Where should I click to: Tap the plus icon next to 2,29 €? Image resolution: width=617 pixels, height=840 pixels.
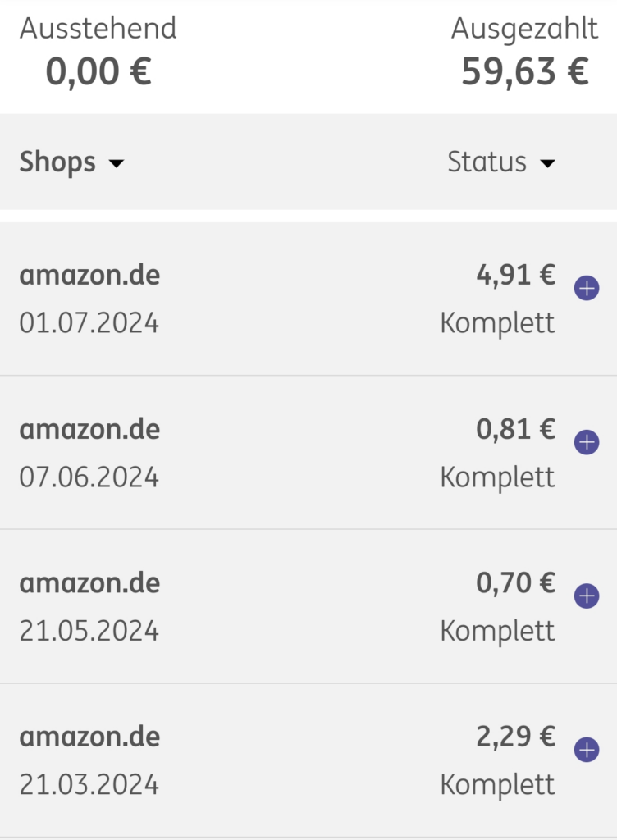coord(587,750)
